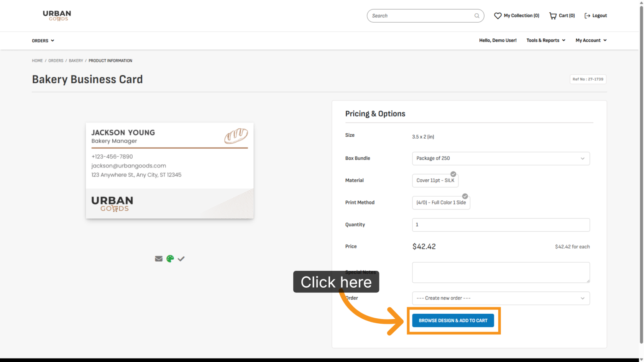Open the shopping cart icon

pyautogui.click(x=553, y=16)
